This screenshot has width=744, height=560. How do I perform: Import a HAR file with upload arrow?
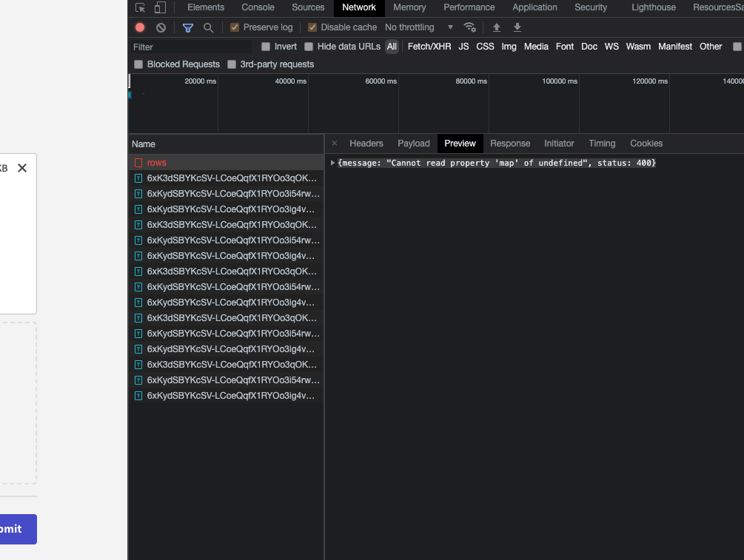click(497, 27)
